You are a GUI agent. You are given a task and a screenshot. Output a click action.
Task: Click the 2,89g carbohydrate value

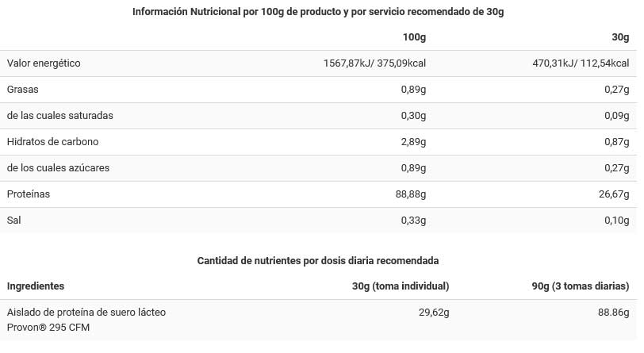413,142
